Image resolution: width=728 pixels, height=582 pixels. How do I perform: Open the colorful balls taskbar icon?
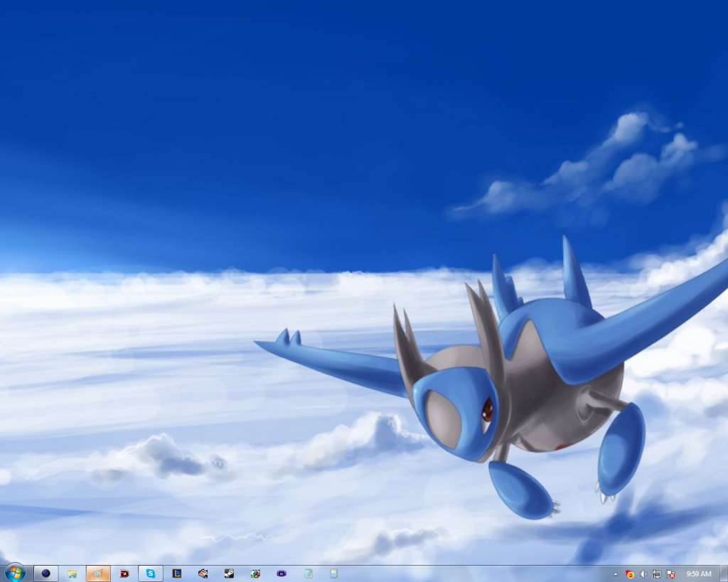[x=255, y=573]
